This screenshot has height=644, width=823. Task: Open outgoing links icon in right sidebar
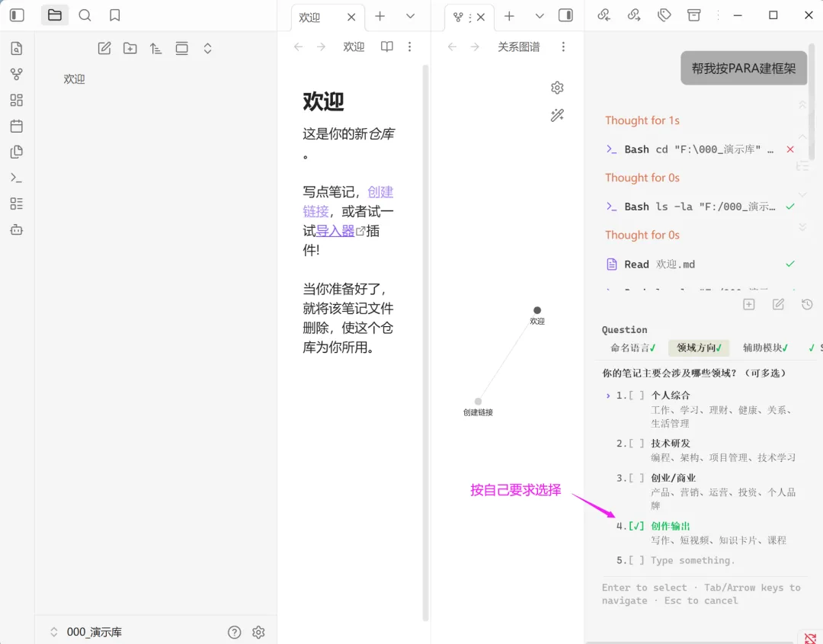(634, 15)
